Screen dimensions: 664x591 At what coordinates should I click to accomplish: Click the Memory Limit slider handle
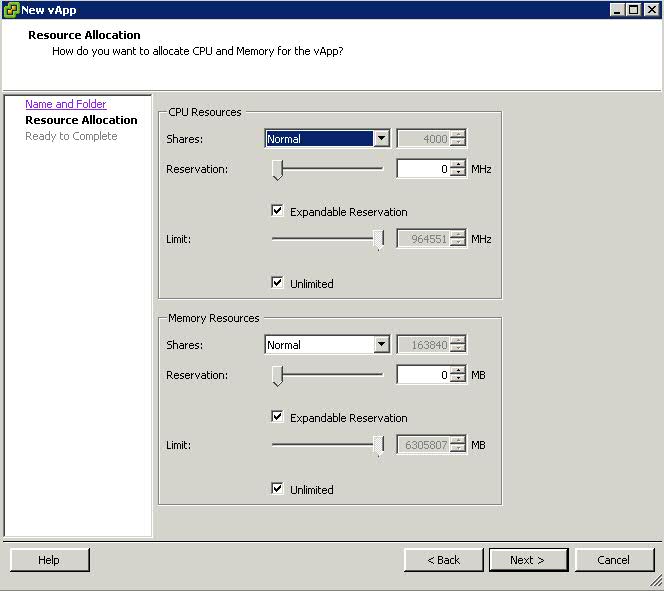click(379, 446)
